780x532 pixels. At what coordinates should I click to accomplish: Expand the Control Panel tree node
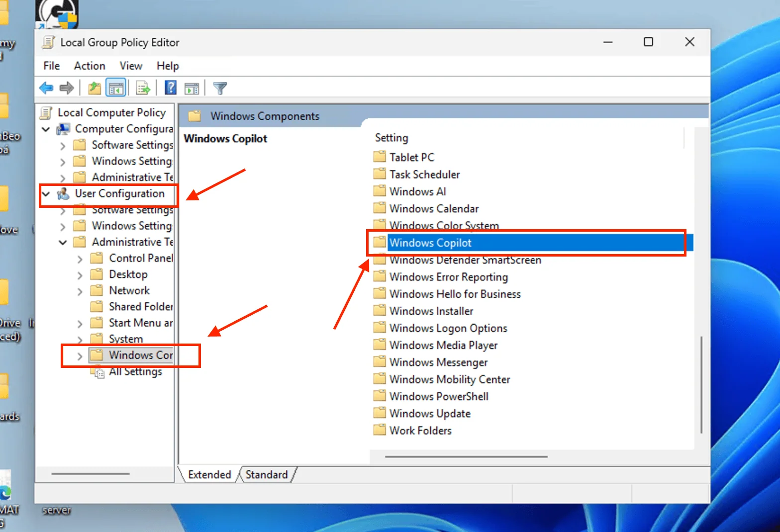(80, 259)
